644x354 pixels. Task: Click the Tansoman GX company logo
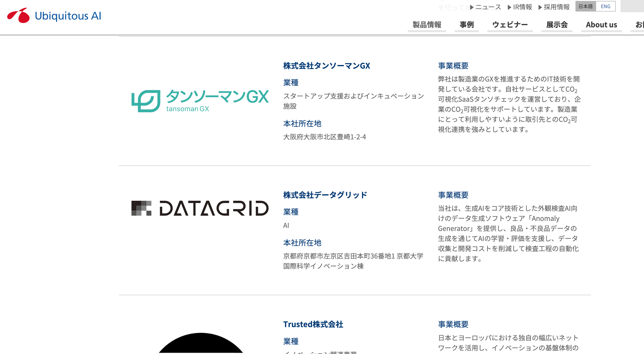click(200, 101)
